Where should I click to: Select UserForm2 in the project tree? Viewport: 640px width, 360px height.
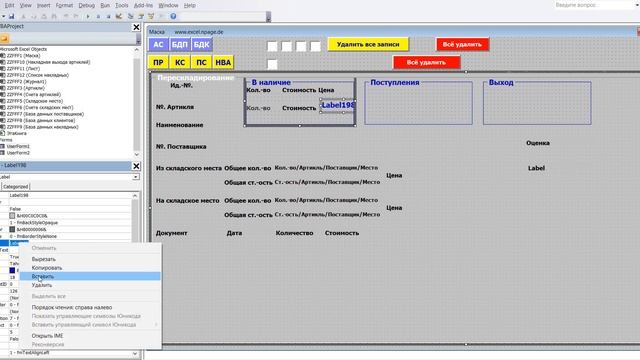pyautogui.click(x=18, y=153)
